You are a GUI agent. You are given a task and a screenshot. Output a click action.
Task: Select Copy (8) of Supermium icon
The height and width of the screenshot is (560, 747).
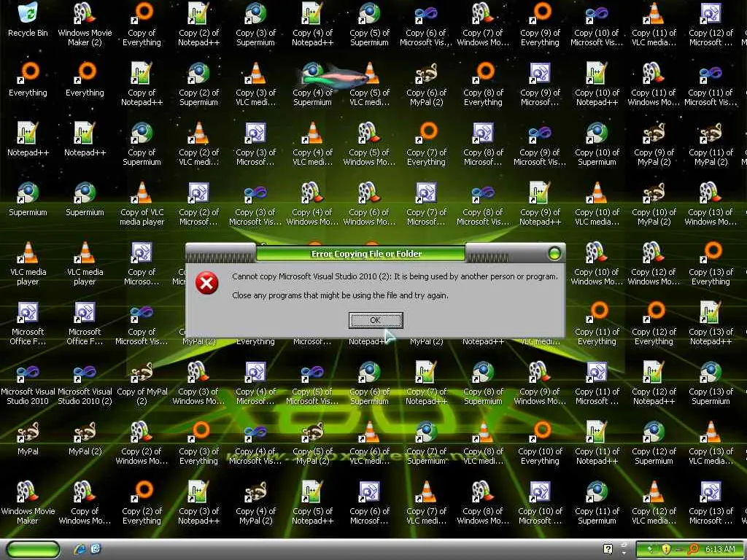pos(483,384)
